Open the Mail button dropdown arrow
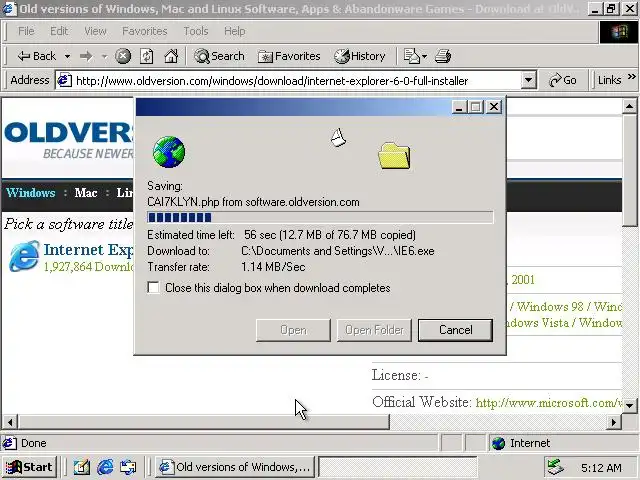 (424, 56)
